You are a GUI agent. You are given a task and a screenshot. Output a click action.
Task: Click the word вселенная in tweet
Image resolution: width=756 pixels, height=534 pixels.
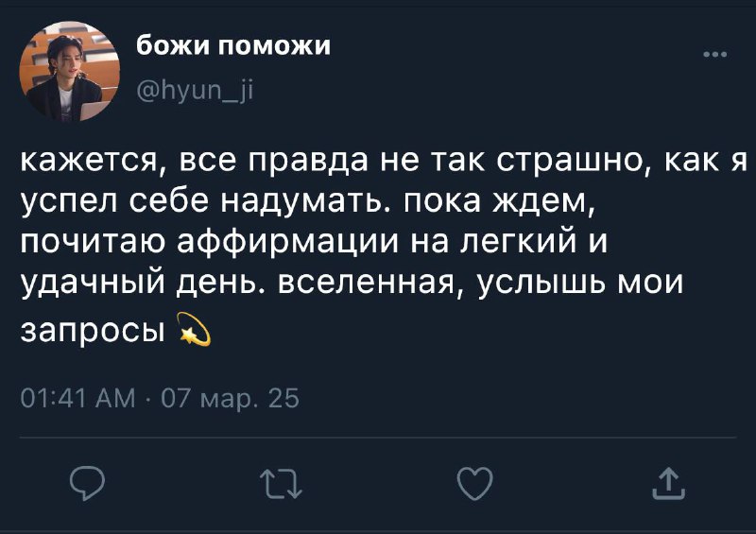(x=367, y=283)
